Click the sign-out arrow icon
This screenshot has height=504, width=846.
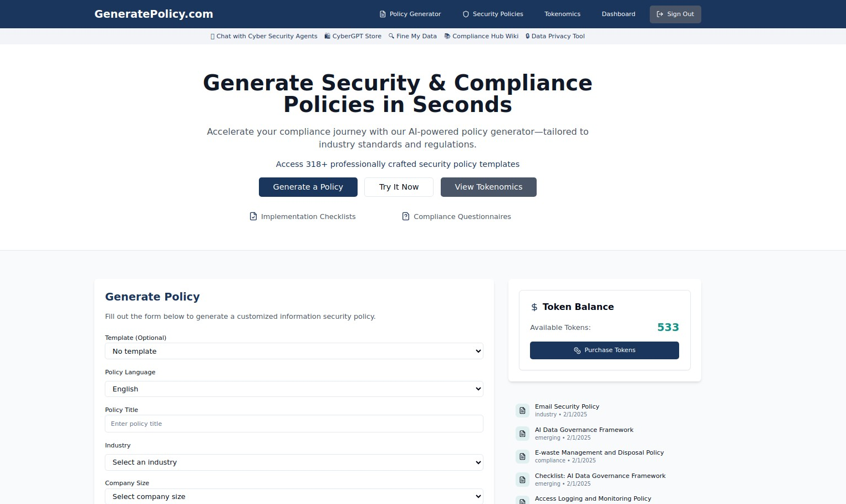[660, 14]
